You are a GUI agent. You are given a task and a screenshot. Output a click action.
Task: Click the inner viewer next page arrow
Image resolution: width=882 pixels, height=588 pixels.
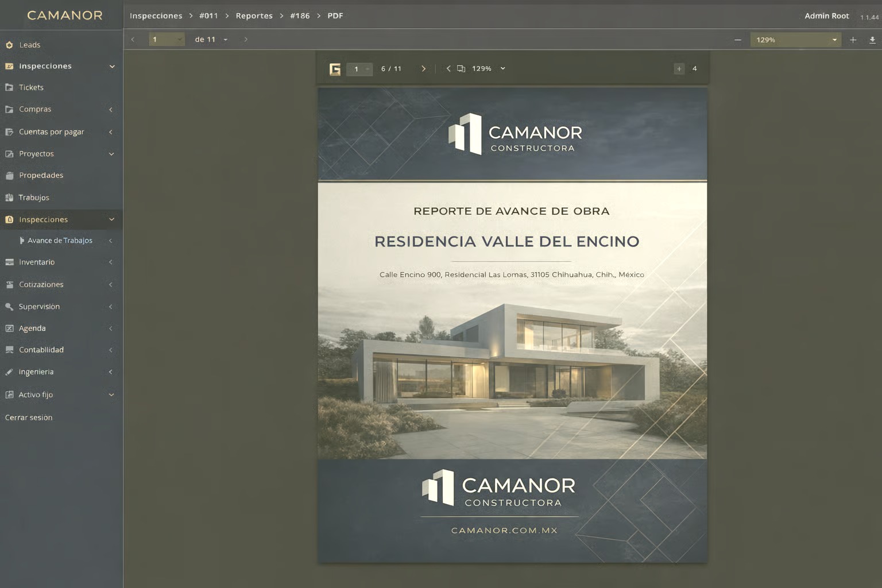tap(424, 69)
